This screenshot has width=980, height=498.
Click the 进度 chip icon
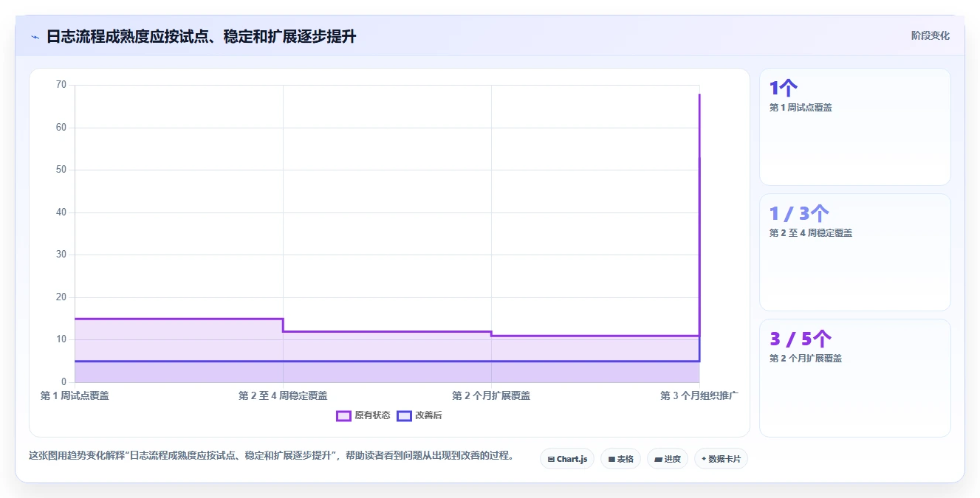point(658,459)
